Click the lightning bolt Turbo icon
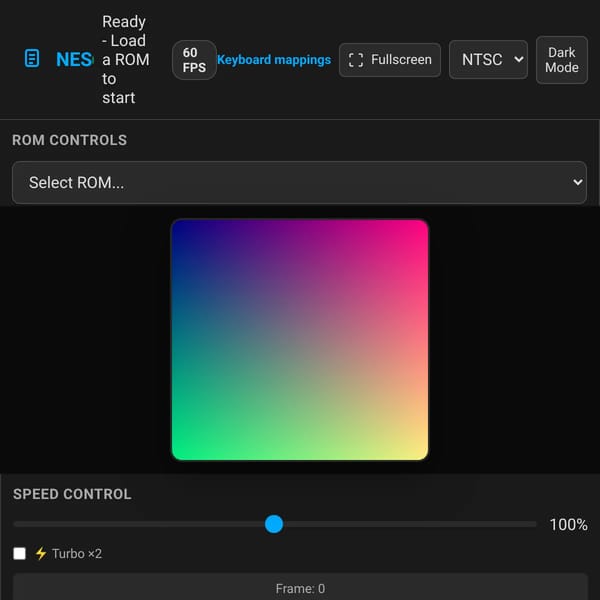 [41, 553]
